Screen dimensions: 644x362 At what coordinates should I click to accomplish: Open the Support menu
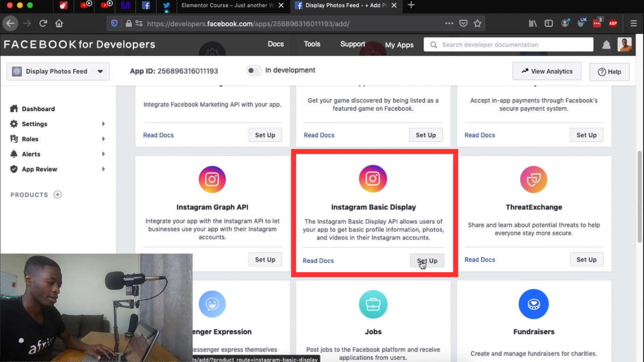pyautogui.click(x=353, y=44)
